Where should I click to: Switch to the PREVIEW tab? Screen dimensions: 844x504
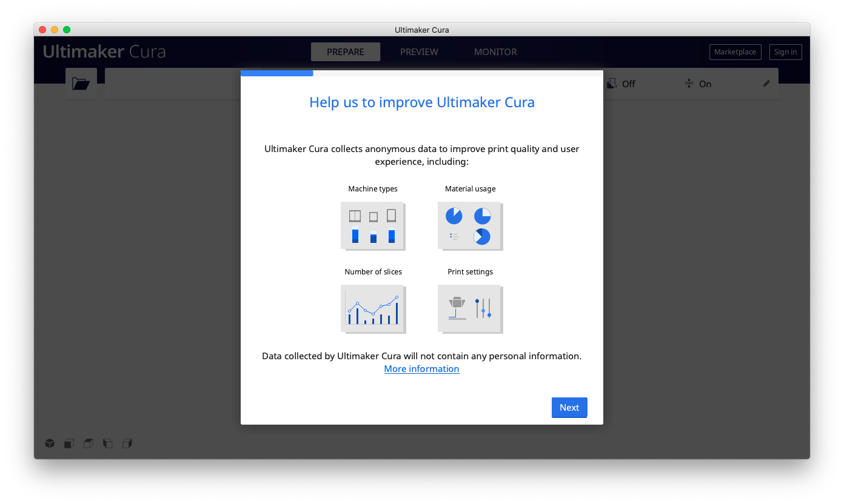click(419, 52)
